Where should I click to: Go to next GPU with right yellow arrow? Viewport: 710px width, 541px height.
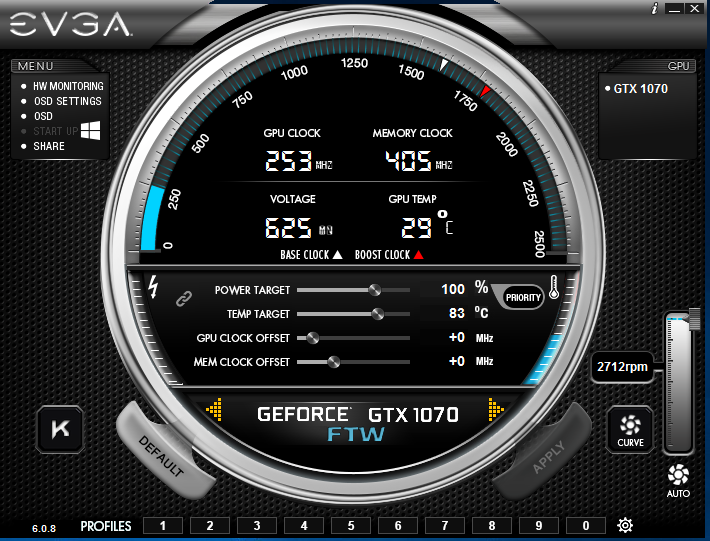click(496, 410)
